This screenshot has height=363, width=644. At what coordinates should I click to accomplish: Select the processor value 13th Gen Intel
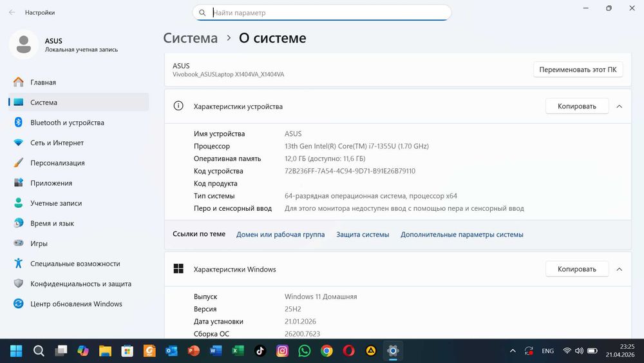pos(357,146)
